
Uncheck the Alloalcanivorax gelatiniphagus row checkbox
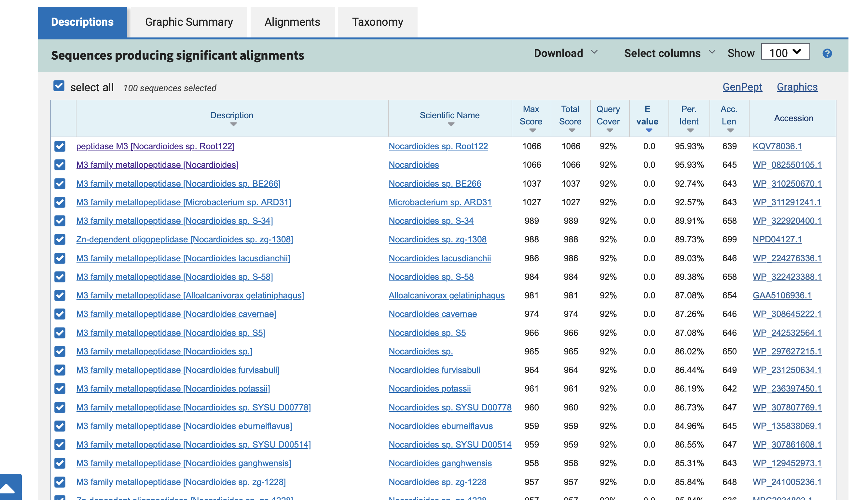[x=60, y=295]
